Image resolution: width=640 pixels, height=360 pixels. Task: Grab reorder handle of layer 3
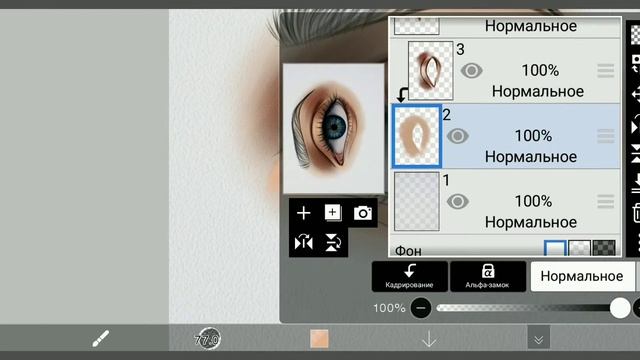605,71
